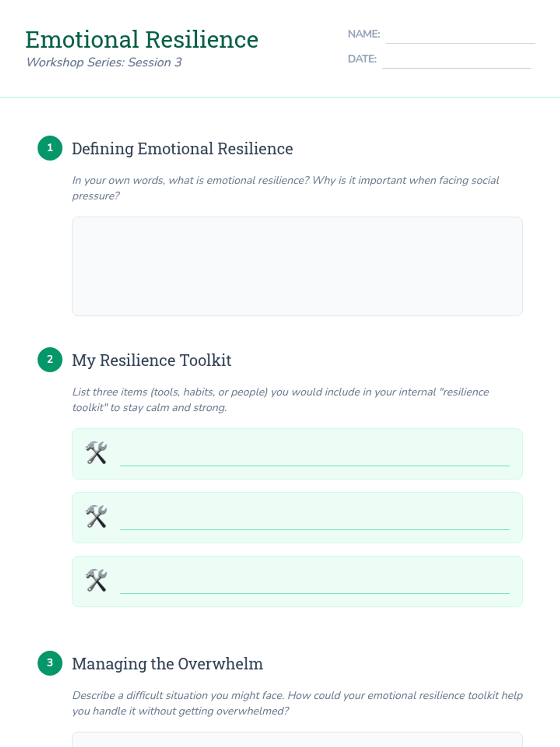
Task: Click into the NAME line field
Action: (460, 35)
